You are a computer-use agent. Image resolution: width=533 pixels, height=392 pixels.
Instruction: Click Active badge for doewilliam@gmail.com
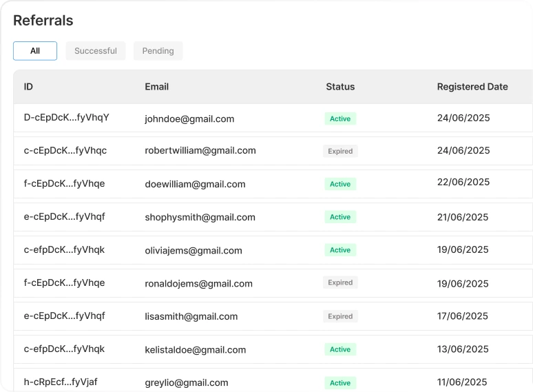click(x=340, y=184)
